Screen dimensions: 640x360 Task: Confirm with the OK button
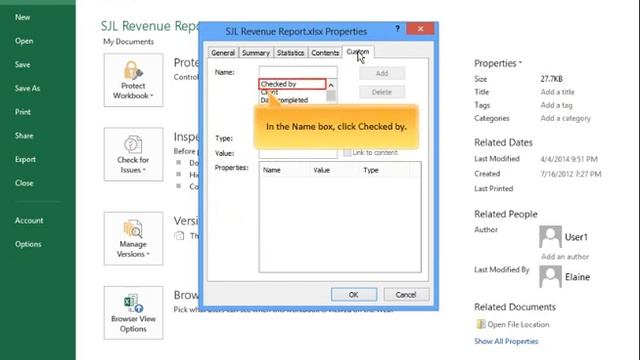[353, 295]
